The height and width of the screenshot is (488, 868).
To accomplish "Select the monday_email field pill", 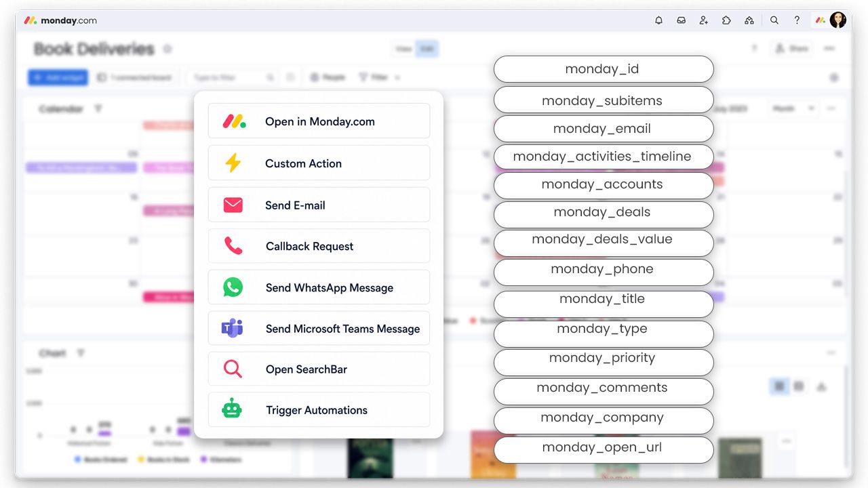I will [604, 129].
